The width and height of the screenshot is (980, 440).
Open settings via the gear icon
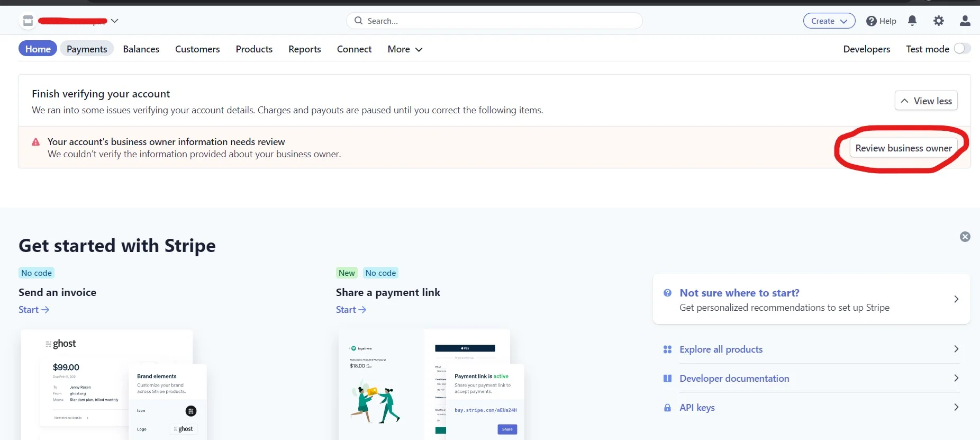click(x=938, y=21)
